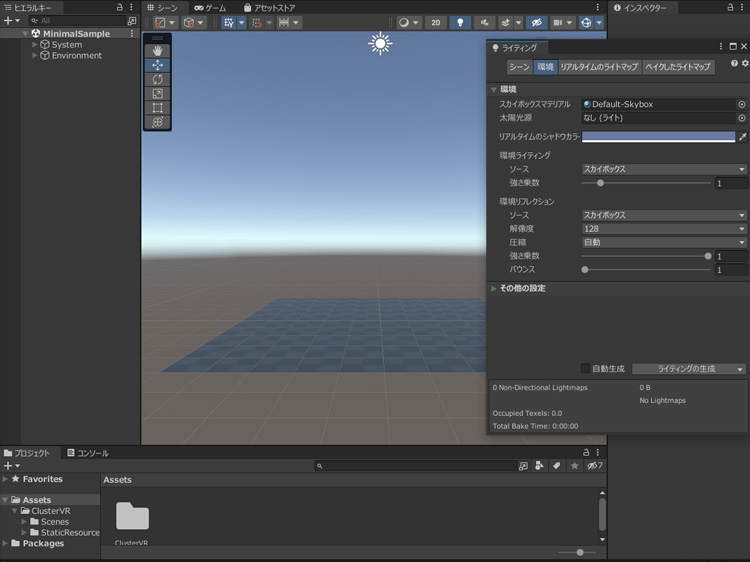Click the リアルタイムのシャドウカラー swatch
Viewport: 750px width, 562px height.
coord(658,137)
